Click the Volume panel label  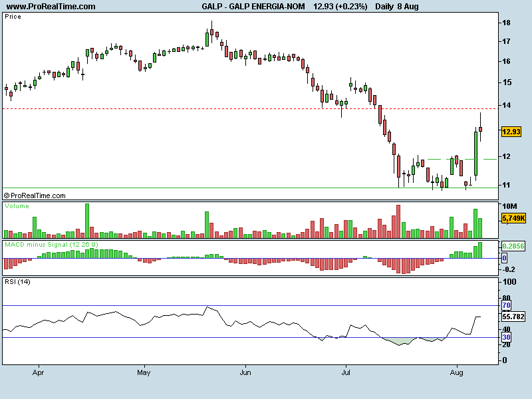17,206
